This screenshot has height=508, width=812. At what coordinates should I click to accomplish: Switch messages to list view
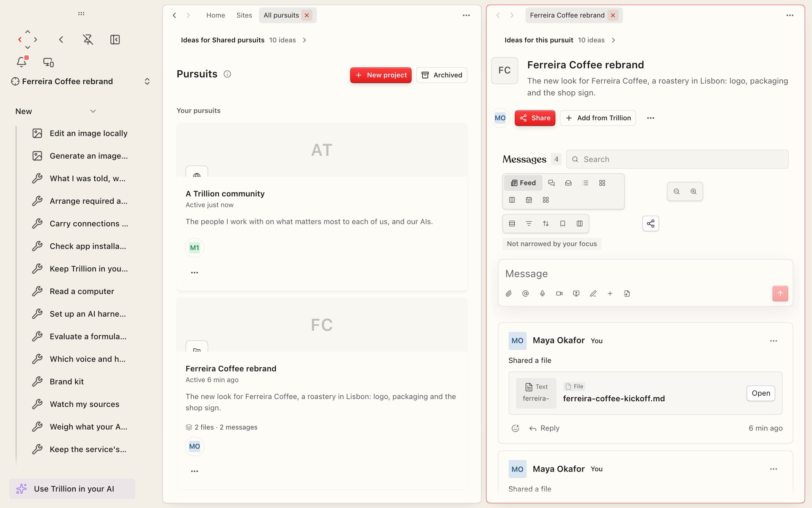[585, 183]
